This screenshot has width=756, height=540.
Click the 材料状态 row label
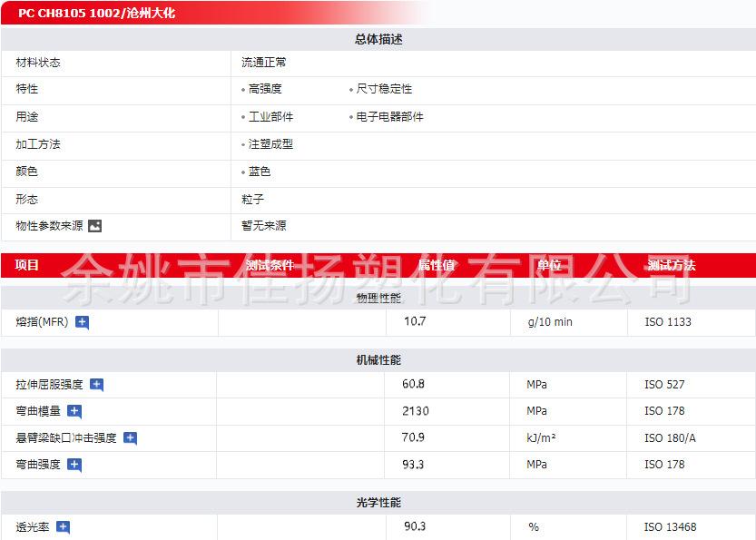tap(38, 63)
